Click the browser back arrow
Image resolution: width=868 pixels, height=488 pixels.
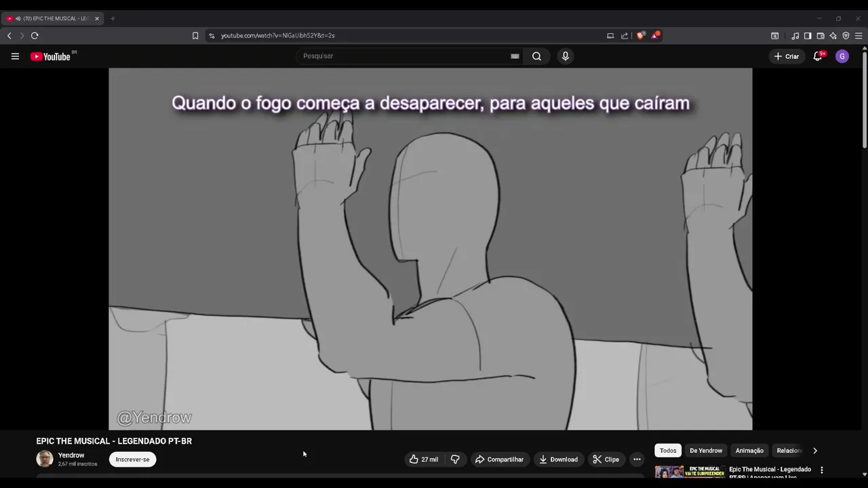click(x=9, y=35)
